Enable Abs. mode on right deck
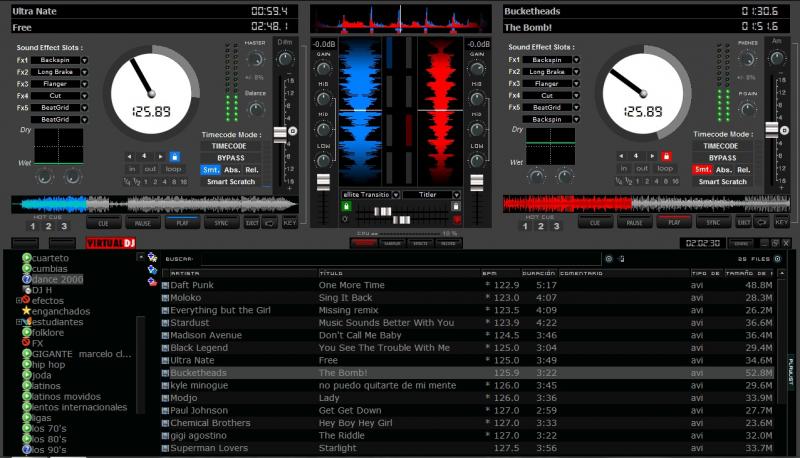 pos(723,169)
